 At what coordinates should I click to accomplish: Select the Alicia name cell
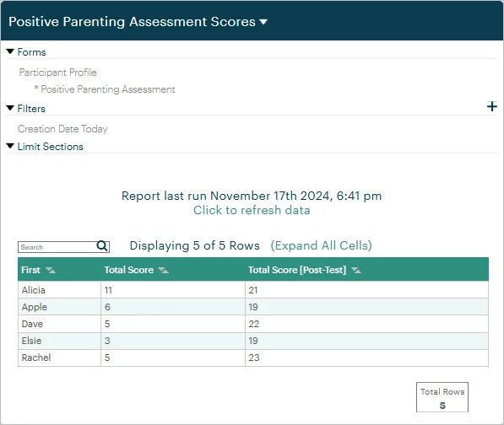point(59,290)
